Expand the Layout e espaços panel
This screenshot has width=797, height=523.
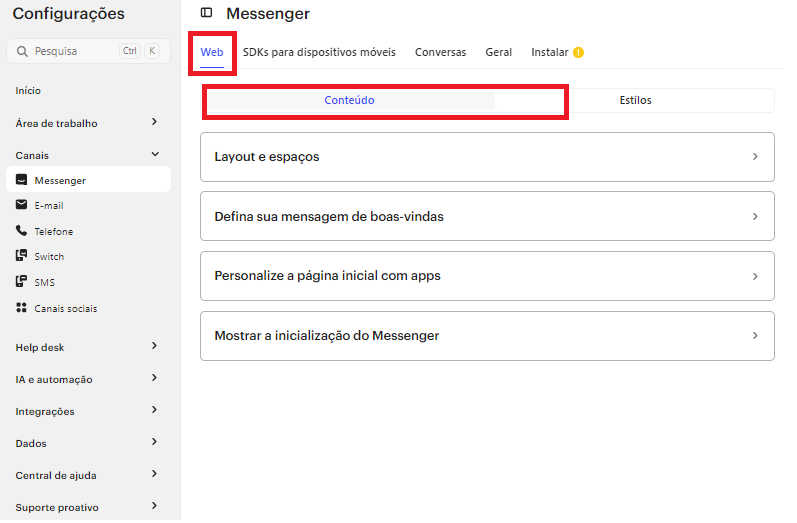(x=487, y=157)
